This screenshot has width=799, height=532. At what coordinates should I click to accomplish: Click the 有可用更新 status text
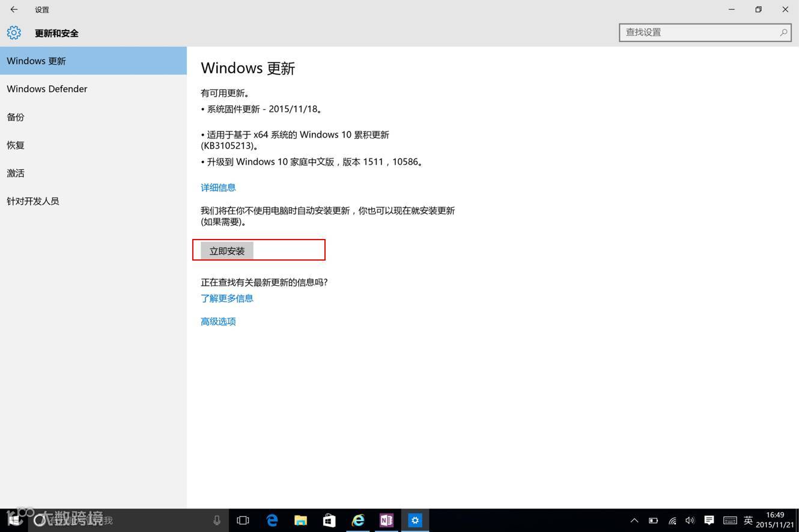click(225, 93)
